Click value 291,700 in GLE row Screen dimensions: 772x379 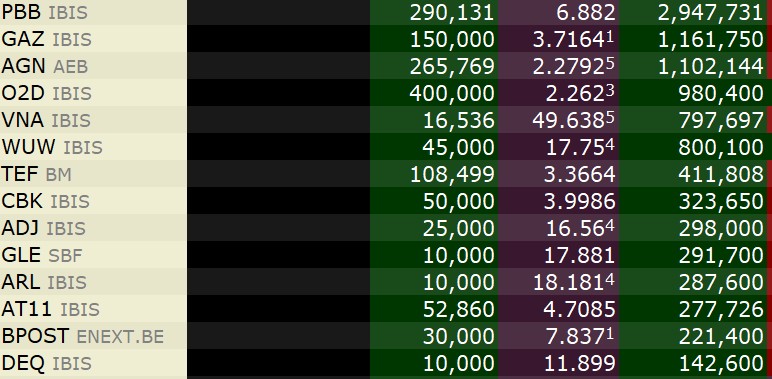click(x=721, y=256)
